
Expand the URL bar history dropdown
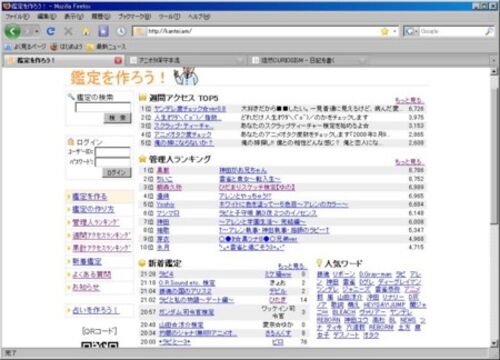(x=395, y=31)
